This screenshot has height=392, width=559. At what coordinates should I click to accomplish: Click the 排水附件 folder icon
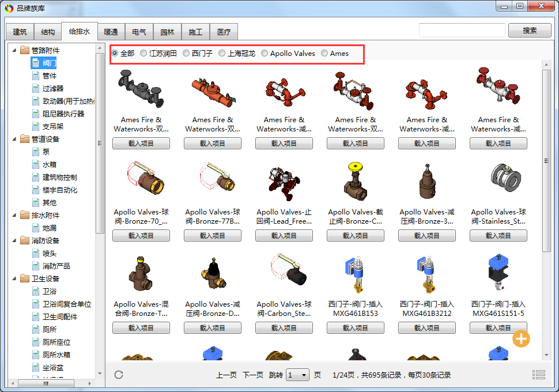pyautogui.click(x=25, y=215)
